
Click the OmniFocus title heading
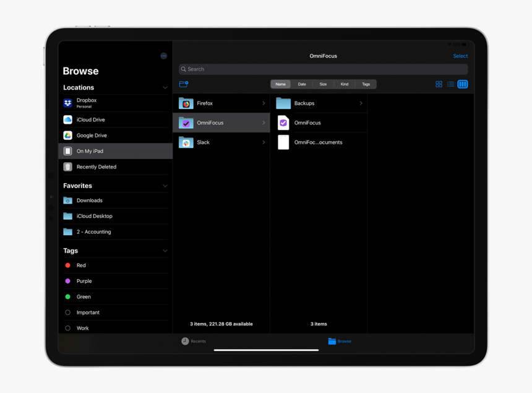[323, 56]
